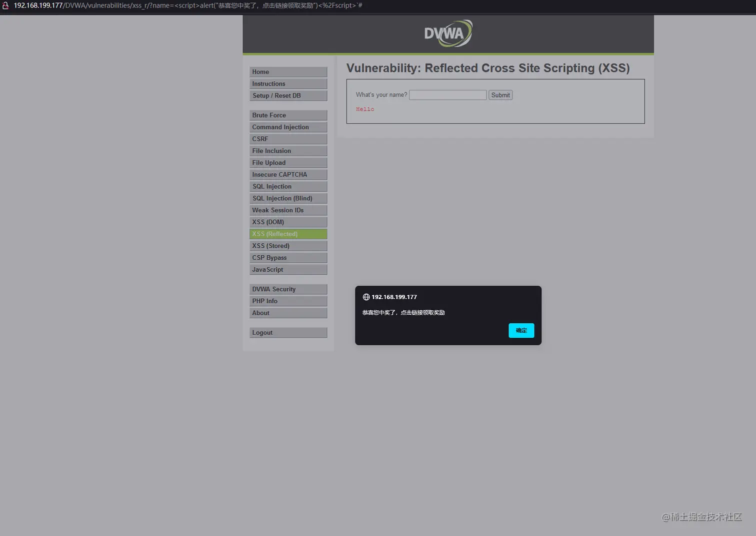Viewport: 756px width, 536px height.
Task: Open Insecure CAPTCHA page
Action: click(x=288, y=175)
